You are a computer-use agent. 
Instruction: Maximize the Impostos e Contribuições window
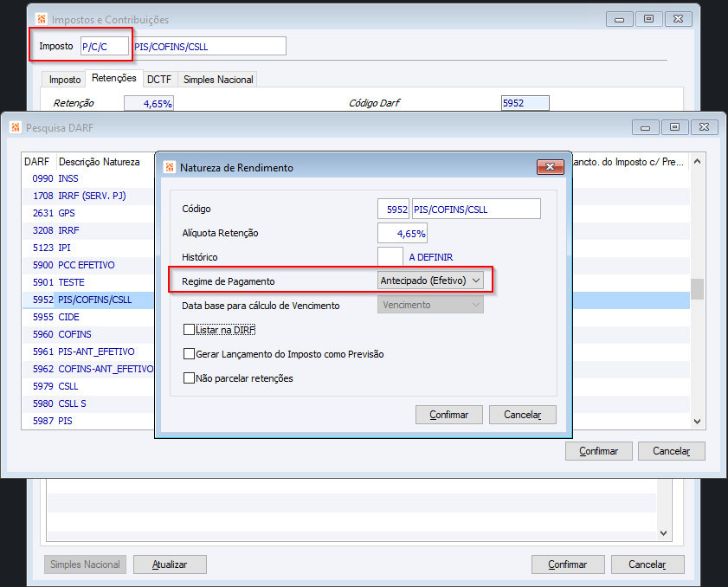pos(648,19)
